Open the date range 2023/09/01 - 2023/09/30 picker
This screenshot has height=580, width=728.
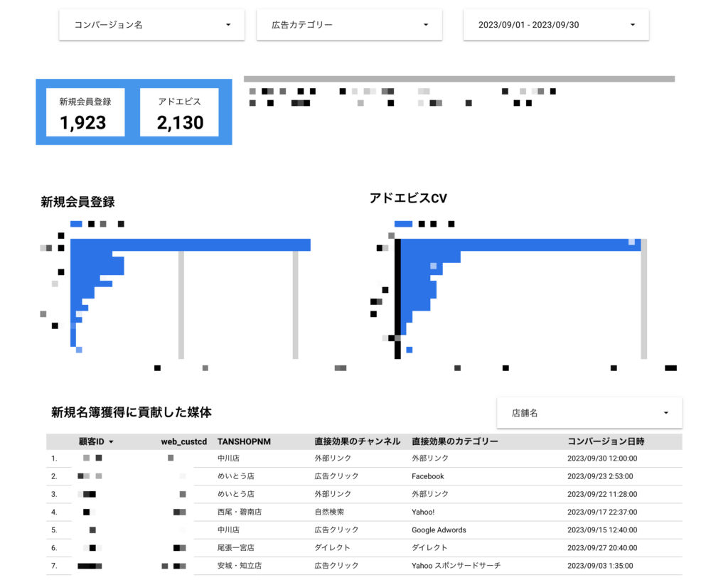(556, 25)
